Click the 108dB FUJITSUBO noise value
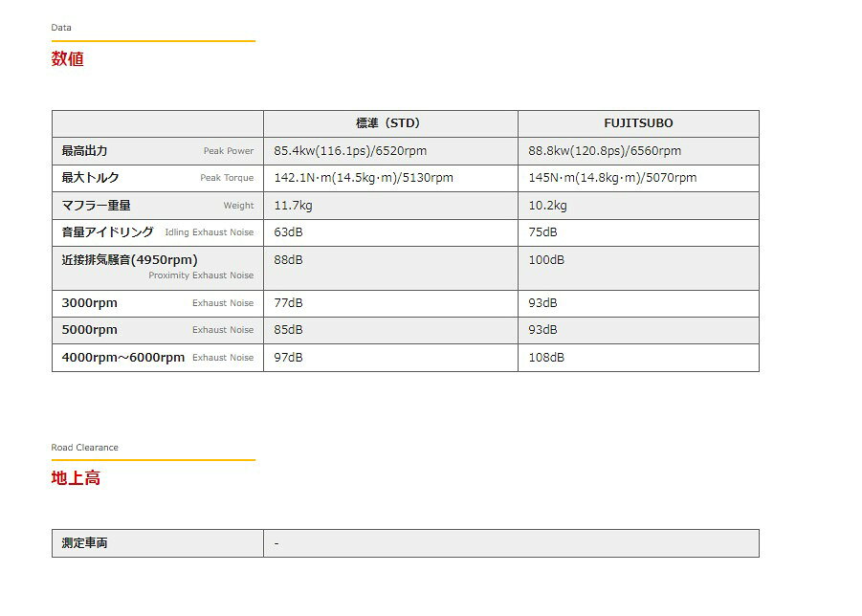862x616 pixels. click(546, 358)
